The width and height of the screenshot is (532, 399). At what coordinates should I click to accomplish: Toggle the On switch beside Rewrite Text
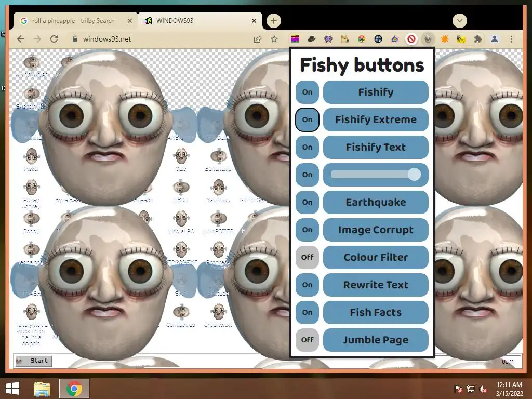tap(307, 285)
